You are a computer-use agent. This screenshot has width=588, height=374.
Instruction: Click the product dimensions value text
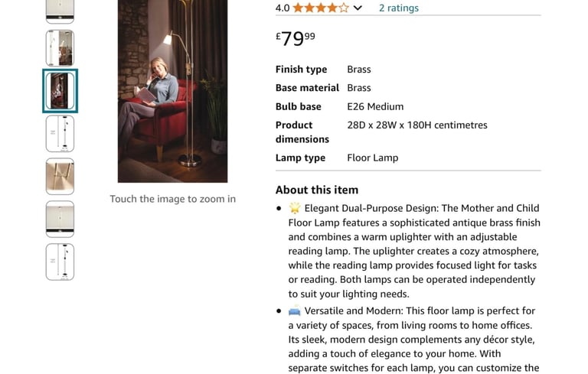pyautogui.click(x=417, y=125)
